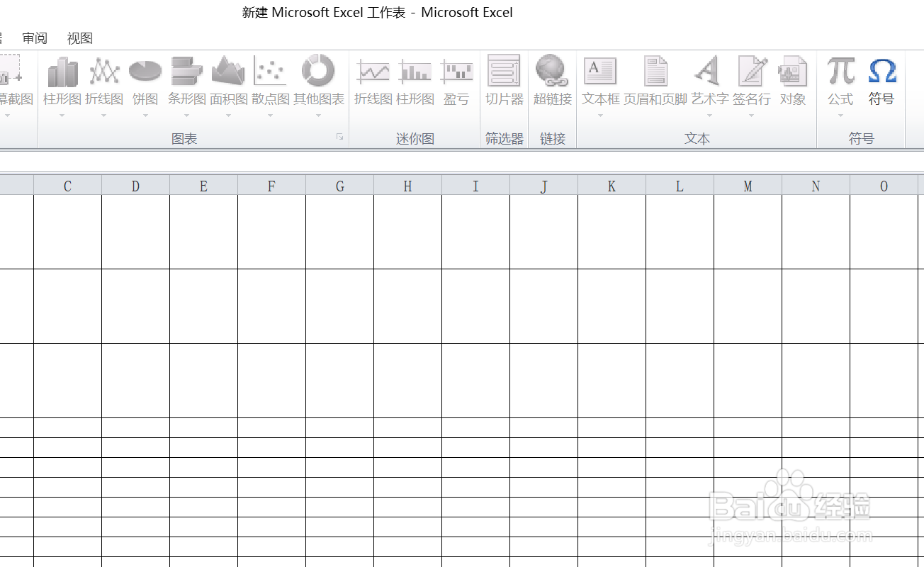Click the first tall cell in column D

136,232
